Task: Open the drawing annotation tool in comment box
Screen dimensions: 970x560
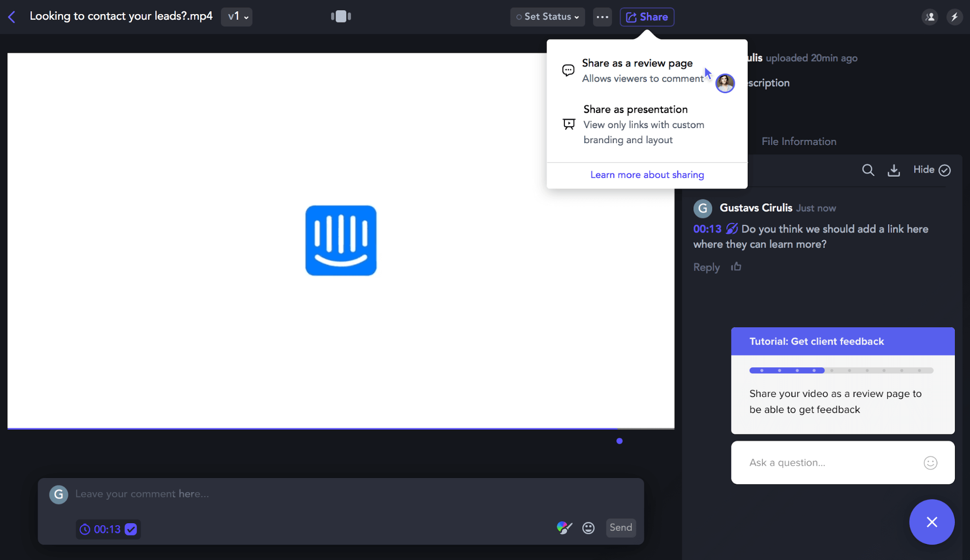Action: click(564, 527)
